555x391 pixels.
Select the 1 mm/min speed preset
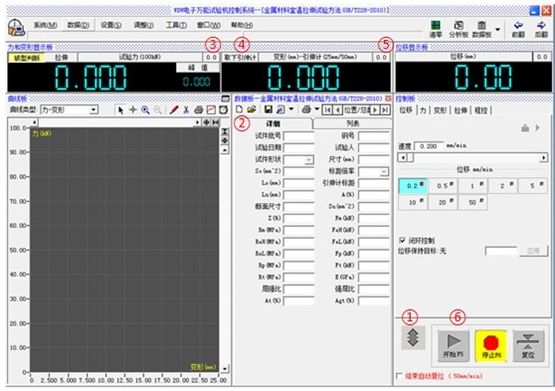(x=473, y=186)
